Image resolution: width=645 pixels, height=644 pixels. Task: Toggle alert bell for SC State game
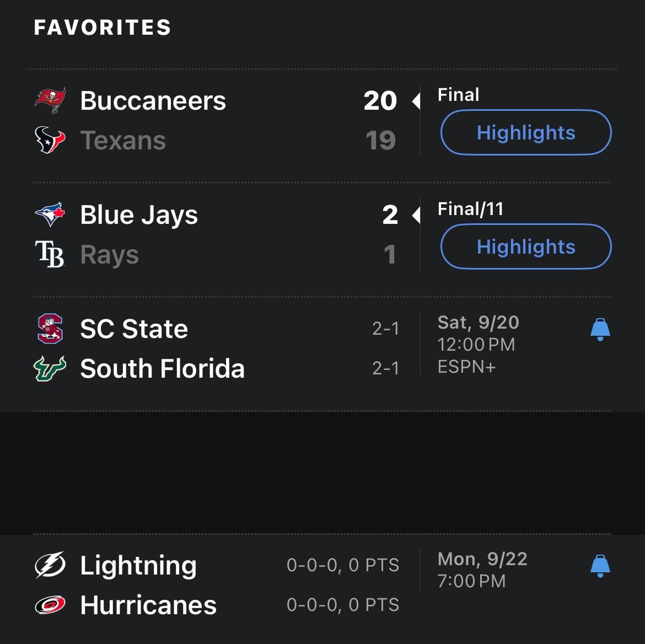(600, 330)
